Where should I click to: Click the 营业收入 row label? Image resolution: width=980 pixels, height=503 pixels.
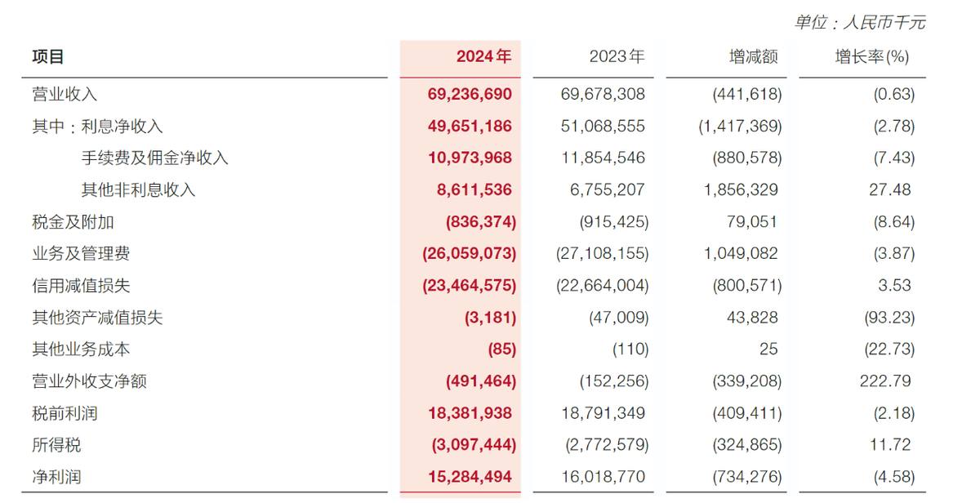pyautogui.click(x=65, y=94)
